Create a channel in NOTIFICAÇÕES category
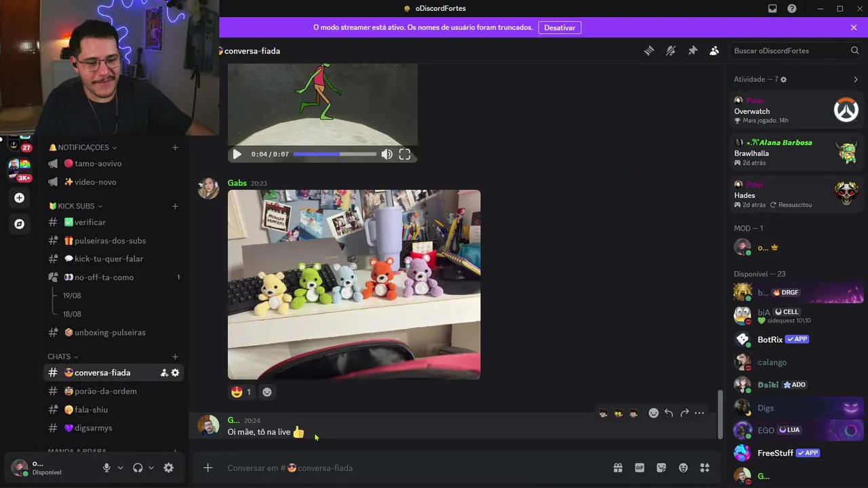 pyautogui.click(x=175, y=147)
